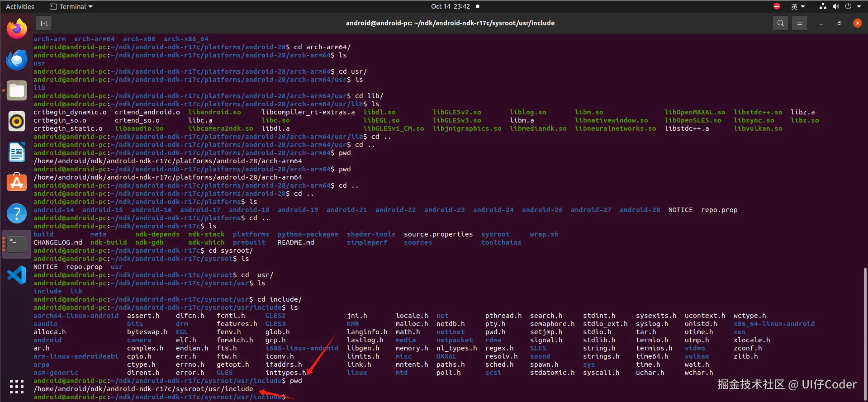Viewport: 868px width, 402px height.
Task: Click aarch64-linux-android directory name
Action: pos(76,316)
